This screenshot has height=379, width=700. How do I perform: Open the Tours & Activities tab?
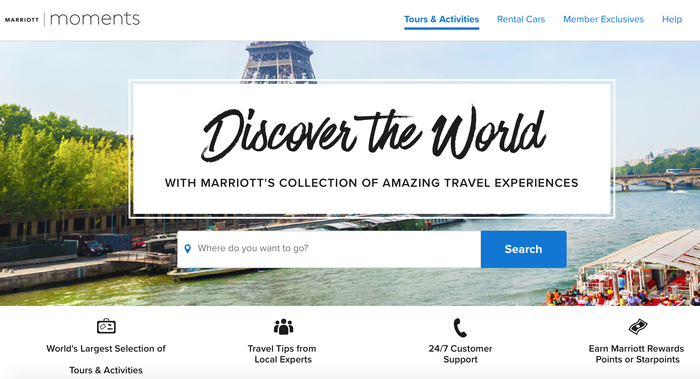(442, 19)
